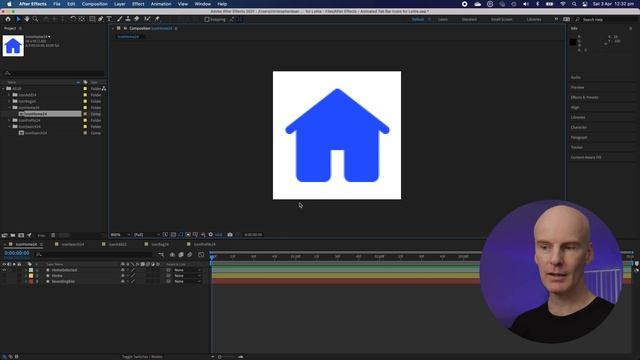Switch to iconSearch24 timeline tab
640x360 pixels.
point(73,244)
